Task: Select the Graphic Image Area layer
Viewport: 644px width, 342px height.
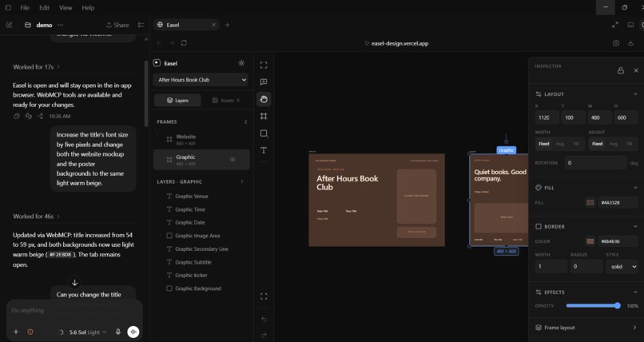Action: tap(197, 236)
